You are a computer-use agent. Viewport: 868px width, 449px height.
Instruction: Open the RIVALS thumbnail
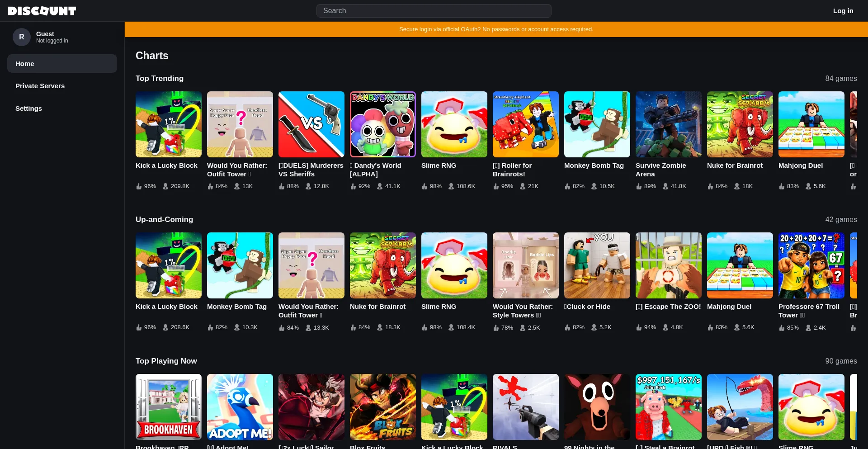tap(526, 407)
